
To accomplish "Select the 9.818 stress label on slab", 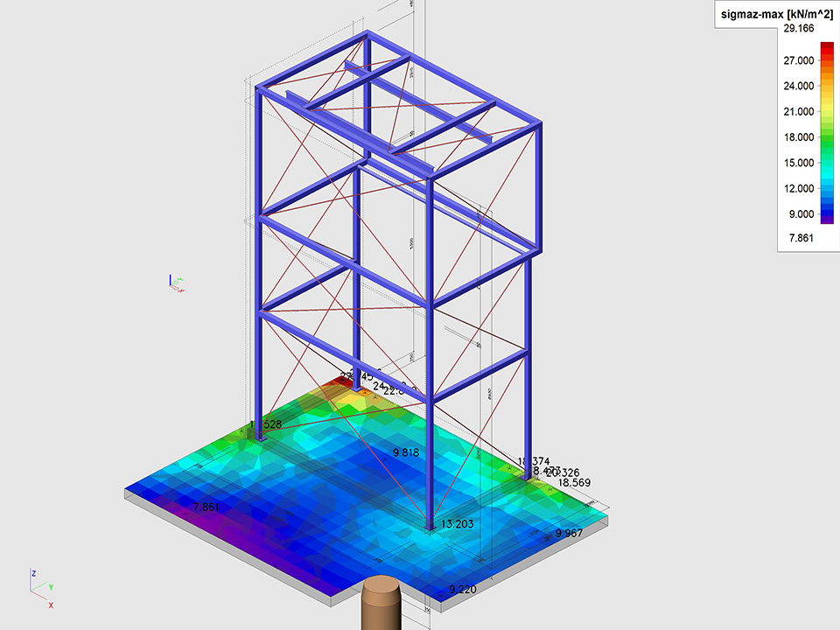I will [x=407, y=453].
